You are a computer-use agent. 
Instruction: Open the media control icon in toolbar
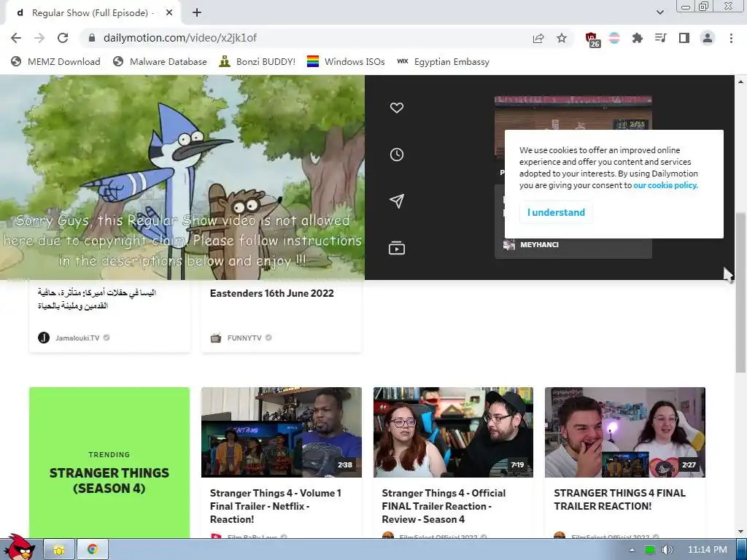[x=661, y=38]
